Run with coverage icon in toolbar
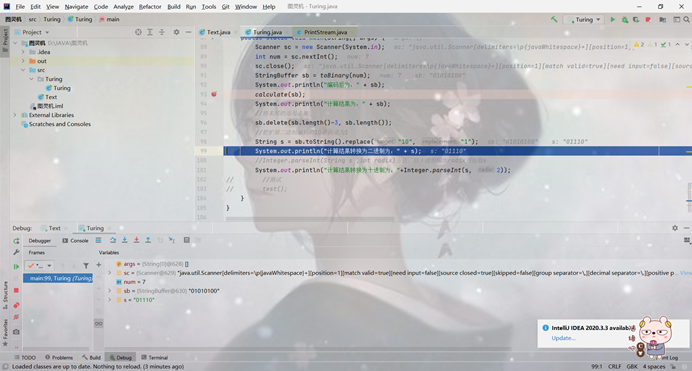 636,19
